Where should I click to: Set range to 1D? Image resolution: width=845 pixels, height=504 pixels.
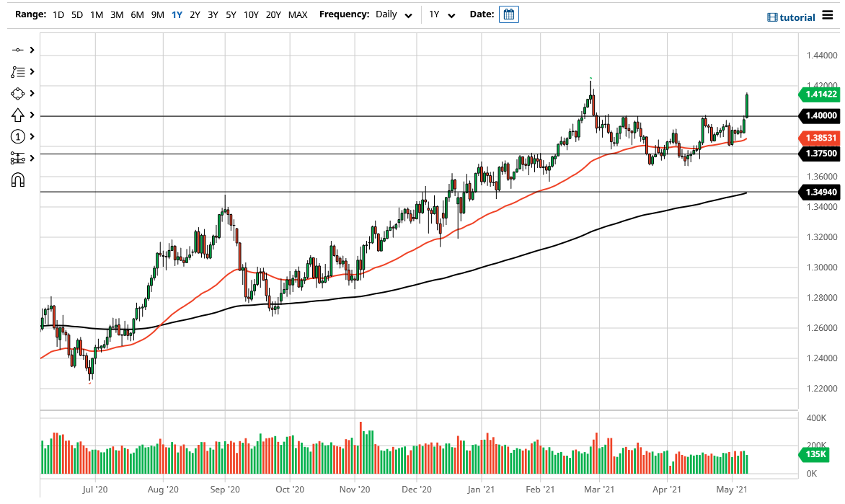click(58, 14)
